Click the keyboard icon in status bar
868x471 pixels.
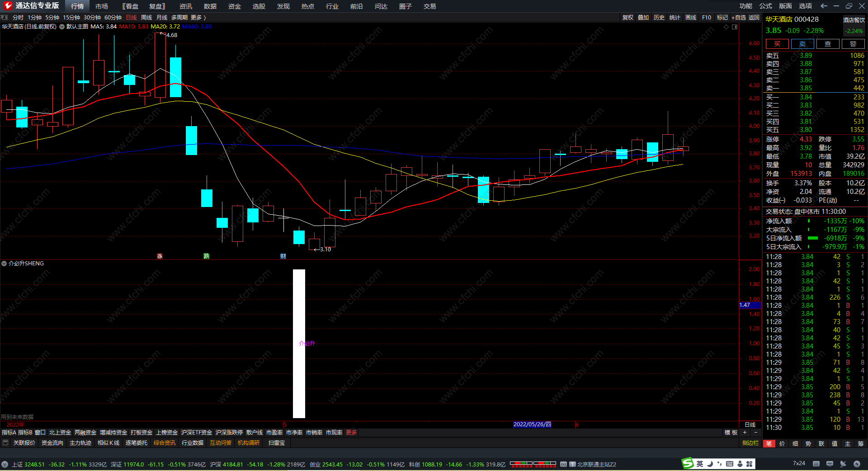click(816, 464)
